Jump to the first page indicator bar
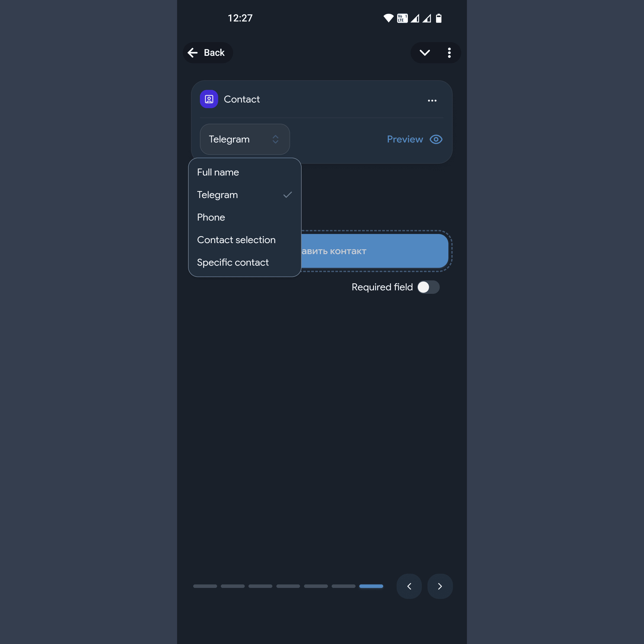644x644 pixels. coord(205,586)
